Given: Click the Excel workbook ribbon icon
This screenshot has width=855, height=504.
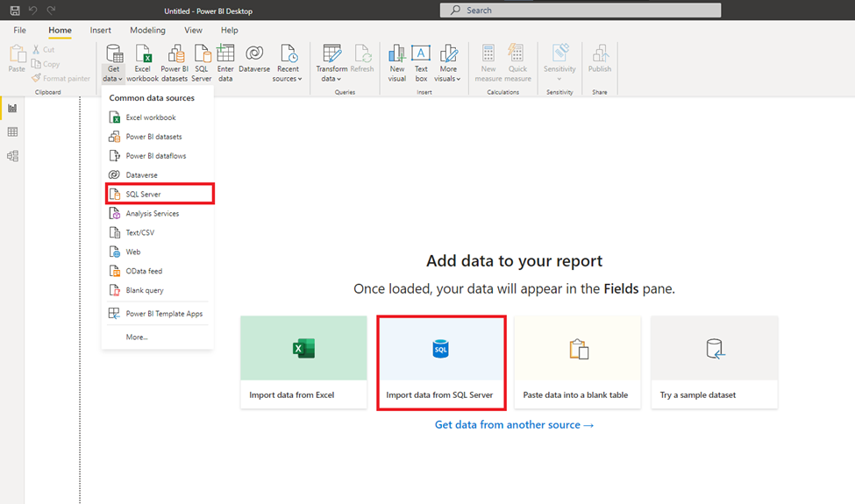Looking at the screenshot, I should point(142,63).
